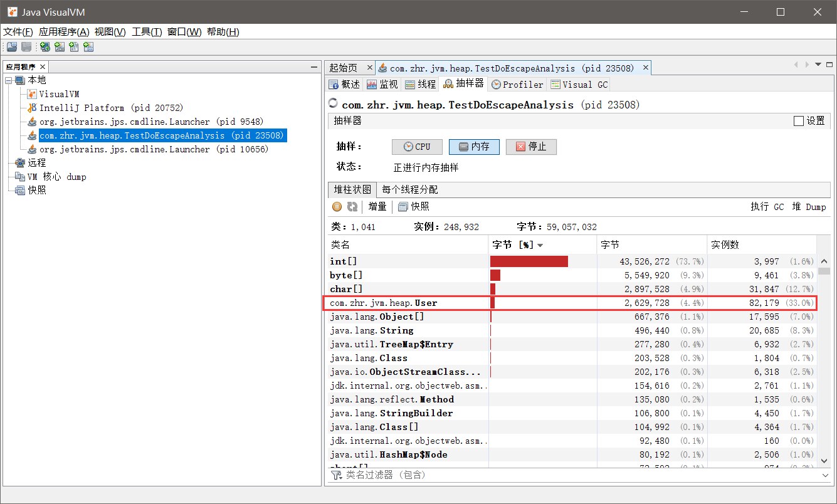Click the Add VM Coredump toolbar icon
The image size is (837, 504).
pyautogui.click(x=74, y=46)
